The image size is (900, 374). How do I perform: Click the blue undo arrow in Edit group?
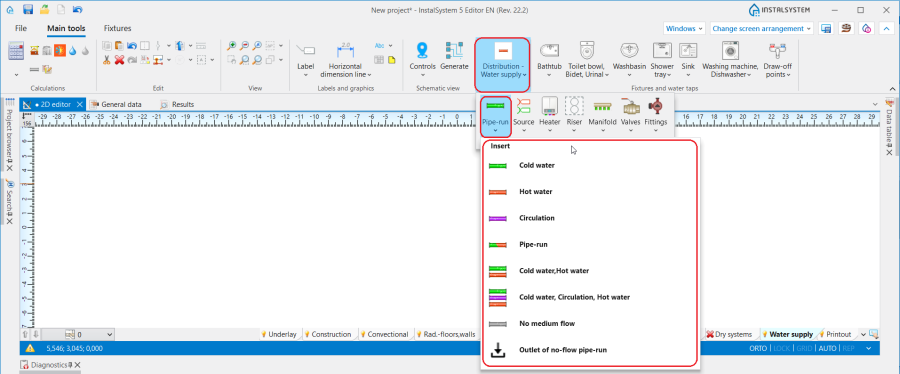132,45
